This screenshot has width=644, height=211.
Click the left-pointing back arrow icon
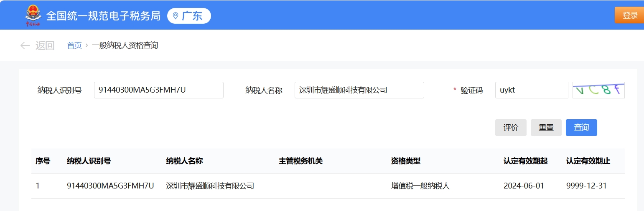[25, 45]
